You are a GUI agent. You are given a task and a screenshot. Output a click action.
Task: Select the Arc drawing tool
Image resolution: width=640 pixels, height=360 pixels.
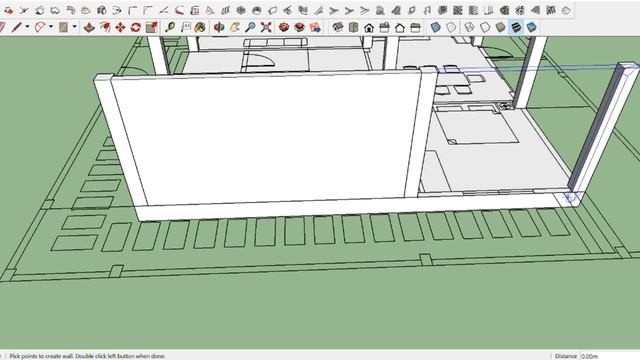(40, 27)
